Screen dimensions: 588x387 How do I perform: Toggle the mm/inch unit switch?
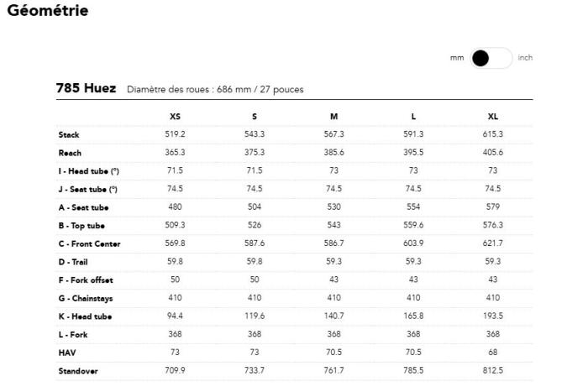[x=491, y=58]
